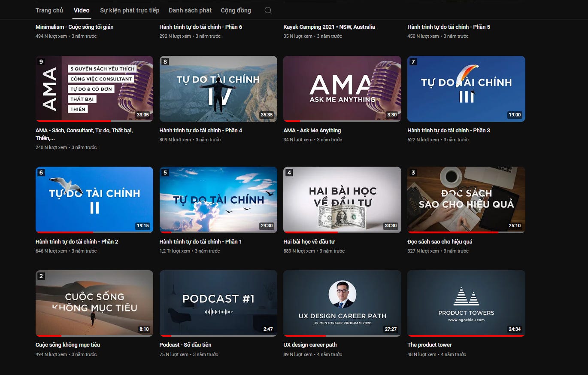The image size is (588, 375).
Task: Click the number 8 badge on thumbnail
Action: [x=165, y=62]
